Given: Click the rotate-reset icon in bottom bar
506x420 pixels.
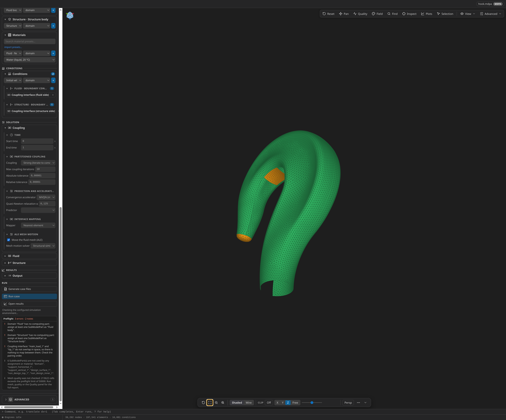Looking at the screenshot, I should [203, 402].
